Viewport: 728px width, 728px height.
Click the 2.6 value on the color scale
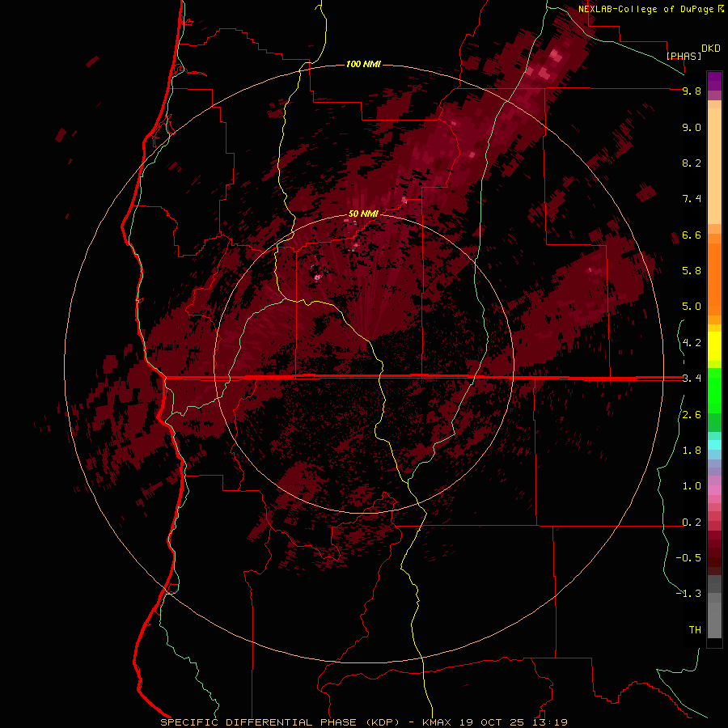click(x=692, y=415)
